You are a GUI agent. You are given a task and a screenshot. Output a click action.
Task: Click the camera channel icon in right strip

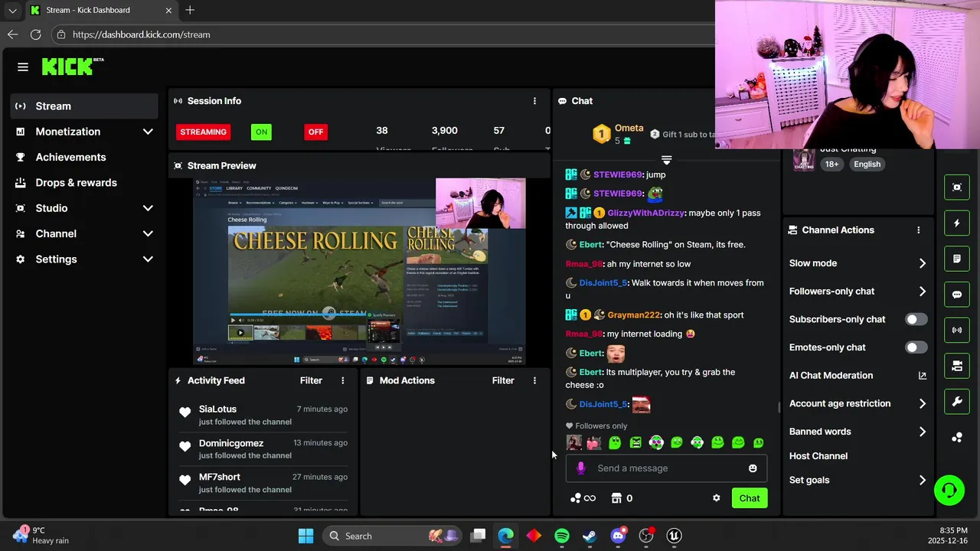click(957, 366)
